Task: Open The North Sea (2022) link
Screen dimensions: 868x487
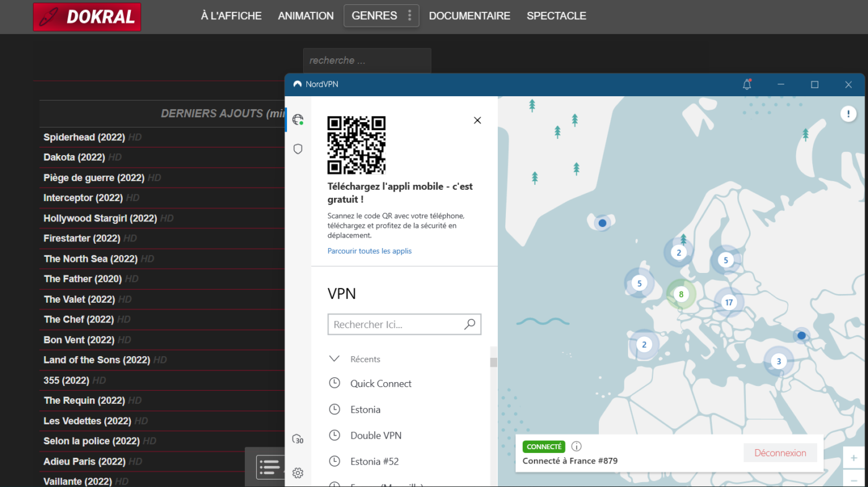Action: pos(91,259)
